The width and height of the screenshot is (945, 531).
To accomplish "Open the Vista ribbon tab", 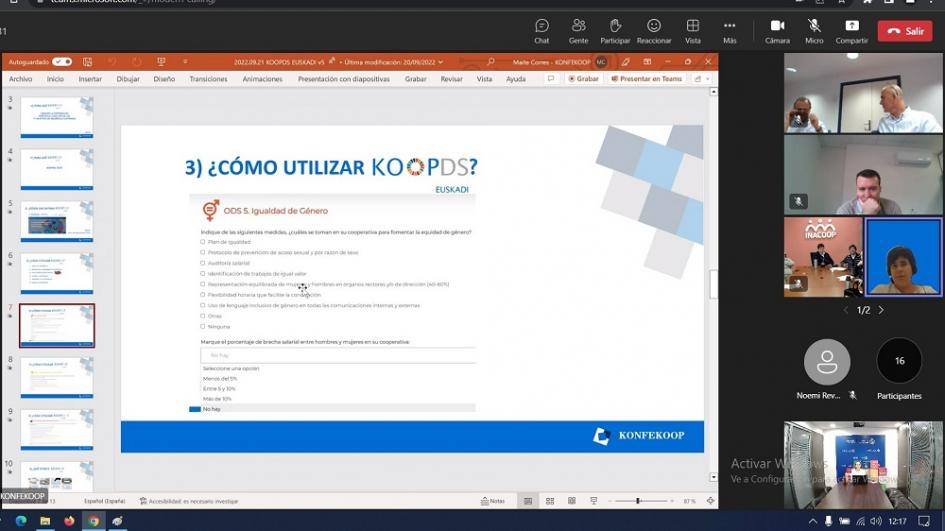I will click(484, 79).
